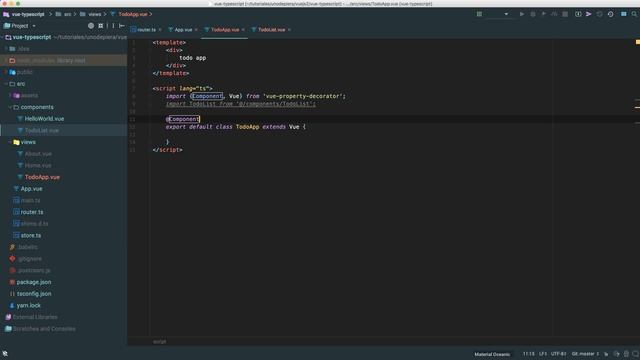Open App.vue in the project tree

coord(31,189)
